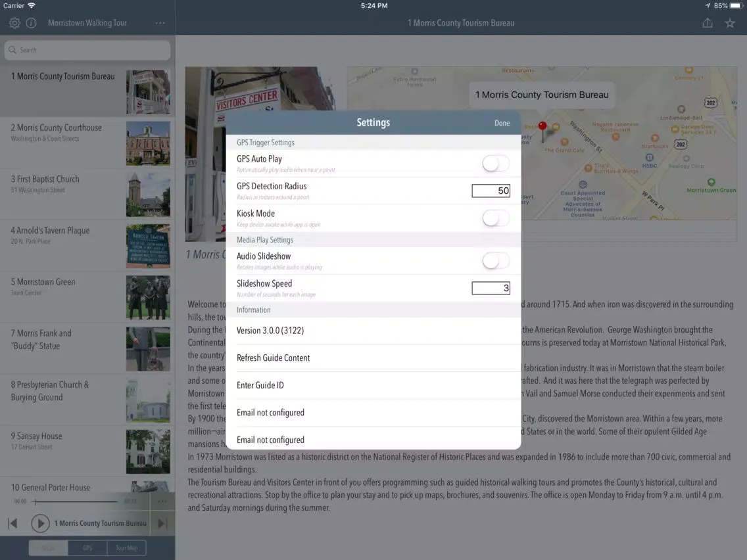This screenshot has height=560, width=747.
Task: Click the search magnifier icon
Action: (x=13, y=50)
